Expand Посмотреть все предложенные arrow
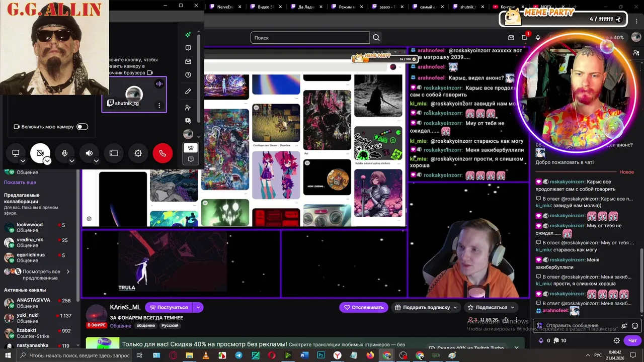The height and width of the screenshot is (362, 644). point(68,272)
